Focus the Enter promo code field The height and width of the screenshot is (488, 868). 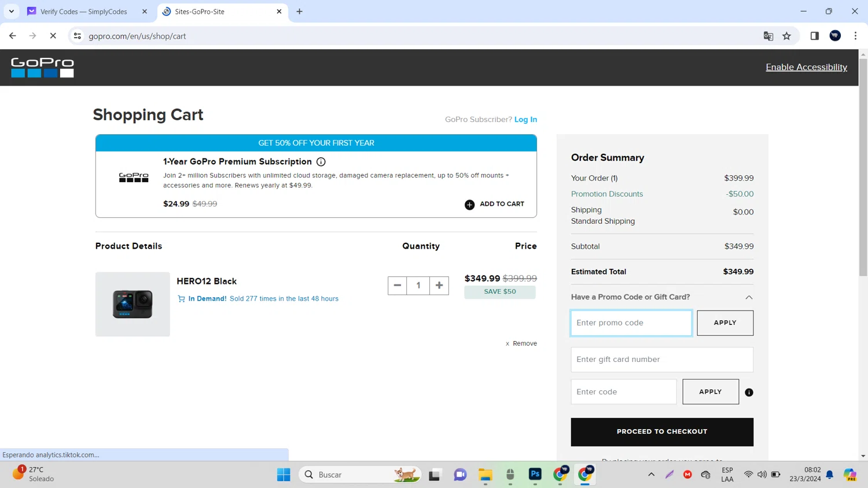(631, 323)
